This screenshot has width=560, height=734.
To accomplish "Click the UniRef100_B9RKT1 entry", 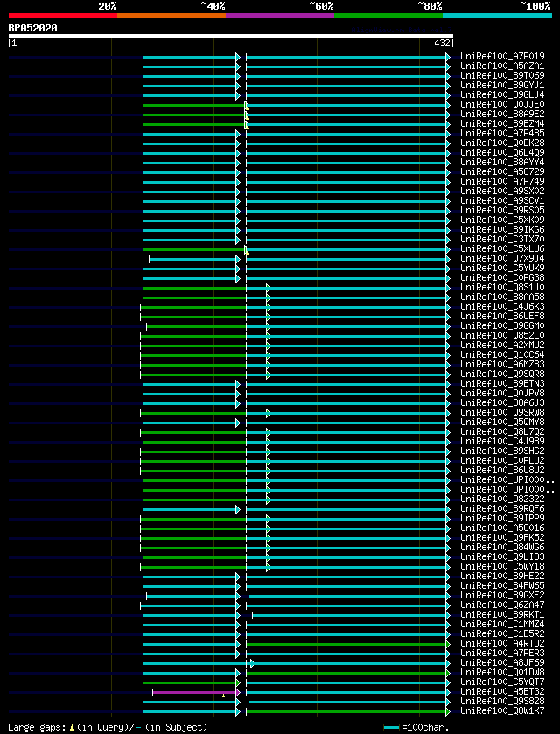I will [x=502, y=615].
